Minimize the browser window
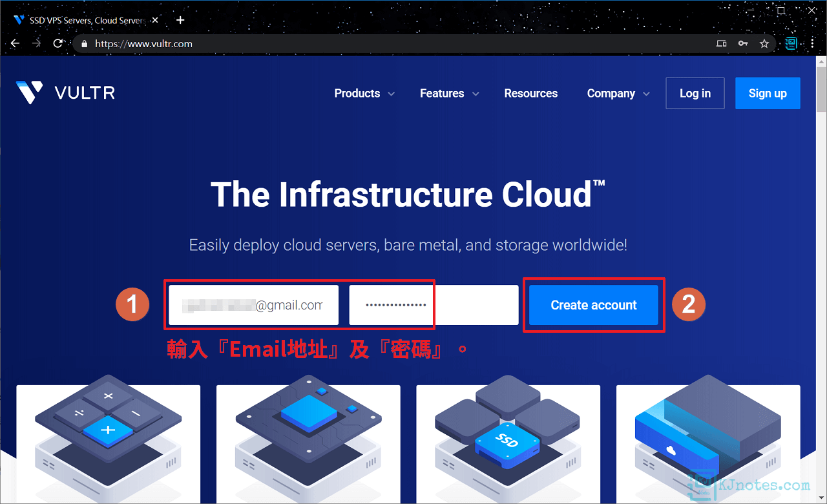Viewport: 827px width, 504px height. (x=750, y=10)
